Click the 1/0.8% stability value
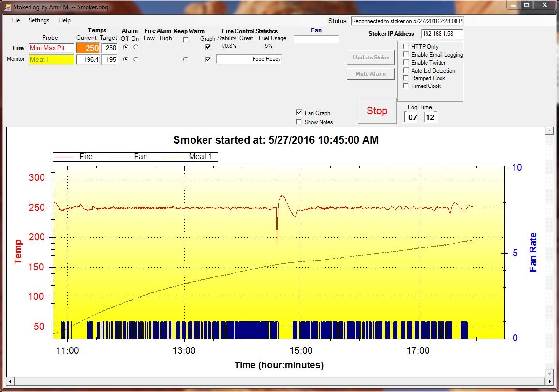This screenshot has height=392, width=559. click(x=229, y=46)
